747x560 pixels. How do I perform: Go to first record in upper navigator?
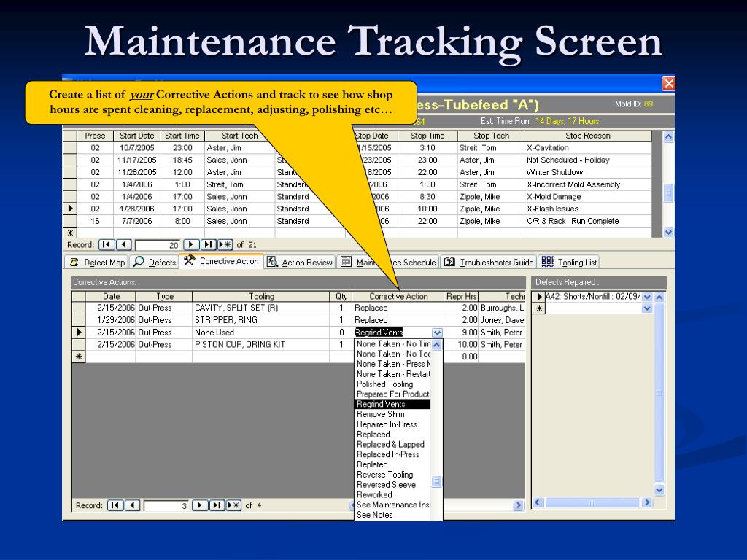pos(107,245)
